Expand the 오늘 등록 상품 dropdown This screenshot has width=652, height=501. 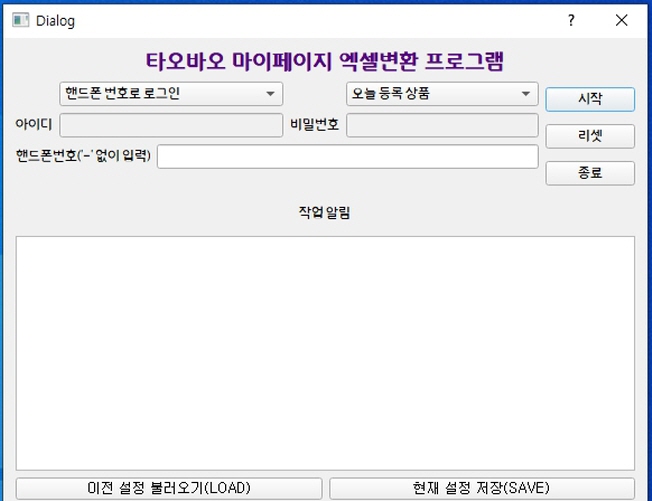point(442,94)
